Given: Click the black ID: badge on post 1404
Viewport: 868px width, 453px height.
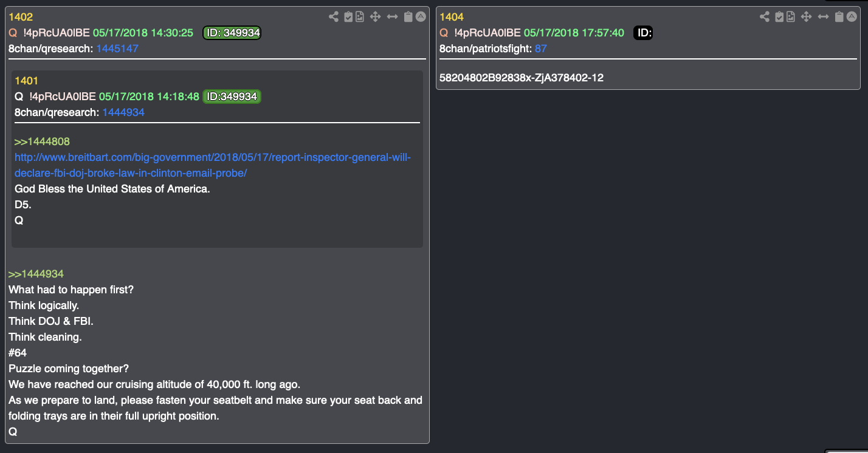Looking at the screenshot, I should [x=643, y=33].
